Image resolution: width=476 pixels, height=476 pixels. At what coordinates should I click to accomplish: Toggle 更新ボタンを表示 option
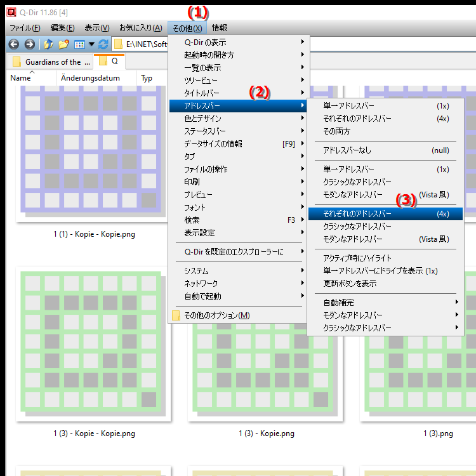point(385,284)
